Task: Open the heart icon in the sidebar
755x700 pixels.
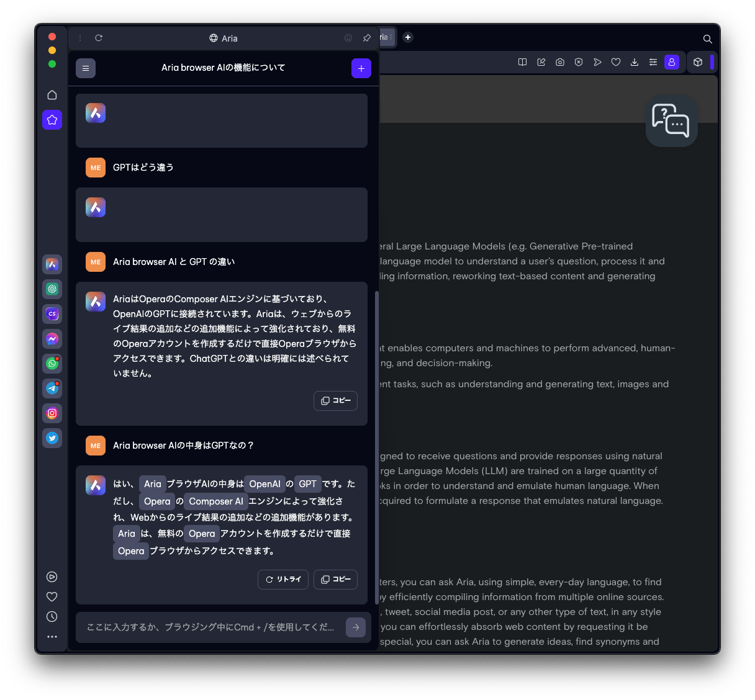Action: pos(52,597)
